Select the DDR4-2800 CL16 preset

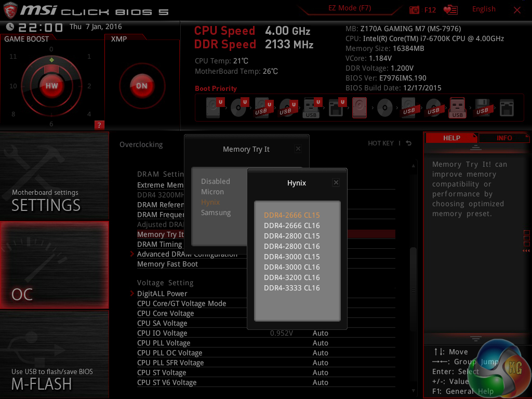click(x=292, y=246)
